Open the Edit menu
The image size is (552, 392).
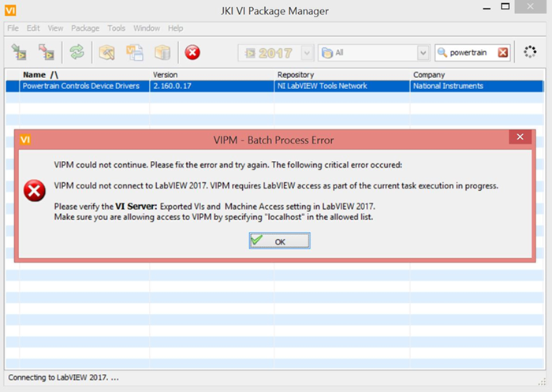(33, 28)
